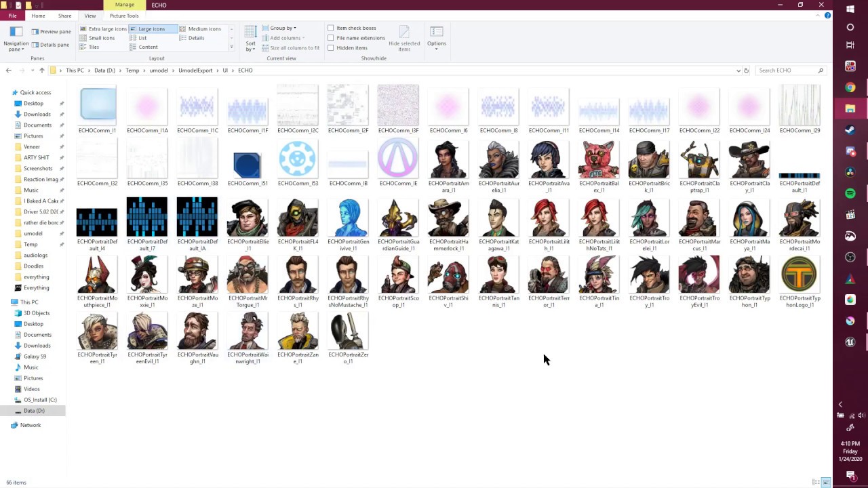Switch to the Home ribbon tab
Viewport: 868px width, 488px height.
coord(38,16)
